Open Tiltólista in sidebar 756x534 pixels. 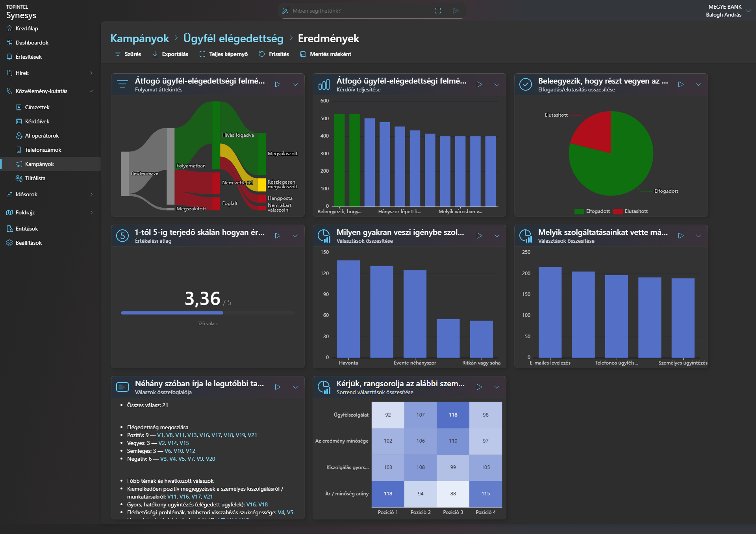coord(50,178)
